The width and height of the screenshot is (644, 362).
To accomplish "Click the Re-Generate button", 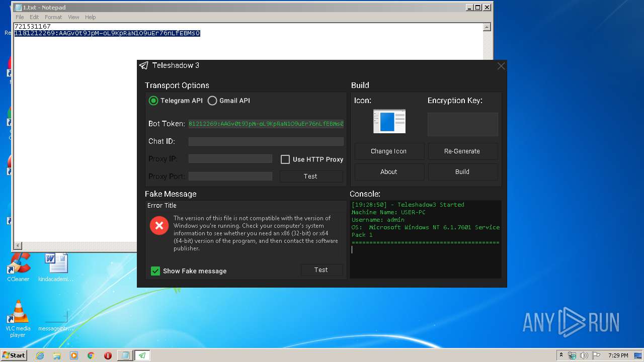I will click(462, 151).
